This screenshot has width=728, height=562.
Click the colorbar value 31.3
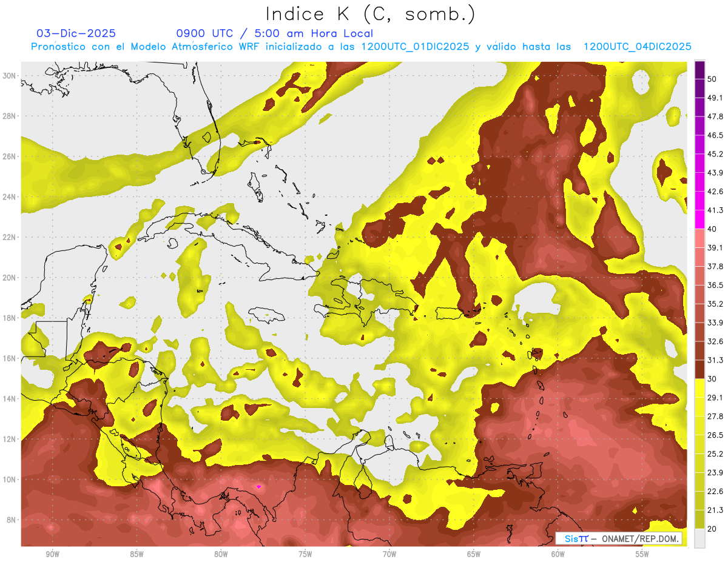tap(715, 360)
